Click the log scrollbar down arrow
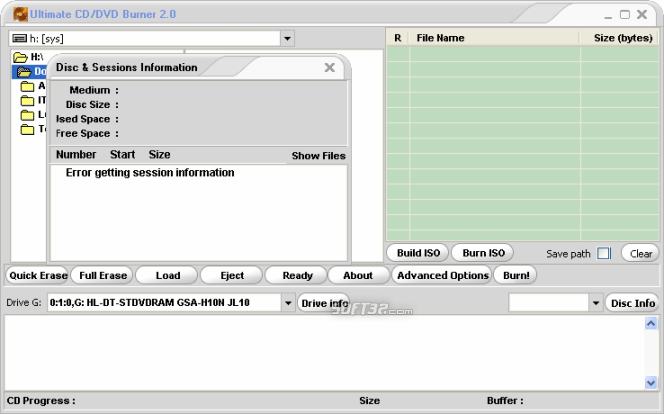 [x=651, y=383]
